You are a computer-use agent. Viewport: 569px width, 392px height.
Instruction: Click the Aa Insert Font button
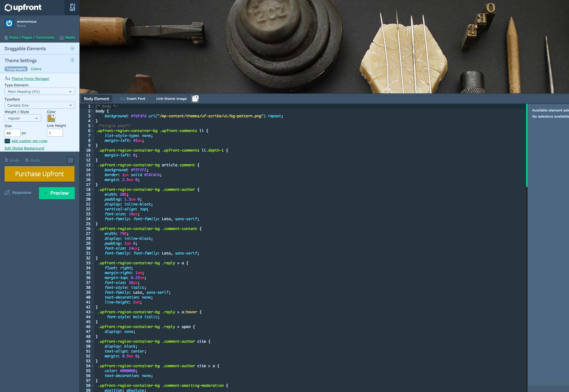point(132,99)
